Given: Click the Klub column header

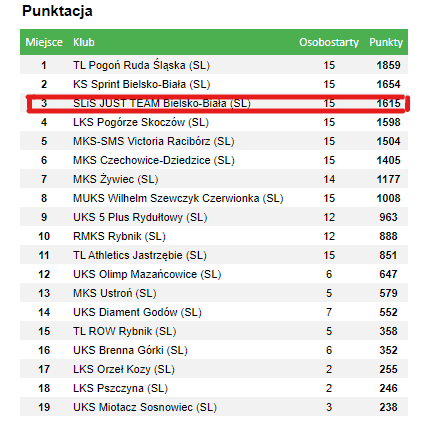Looking at the screenshot, I should (x=84, y=42).
